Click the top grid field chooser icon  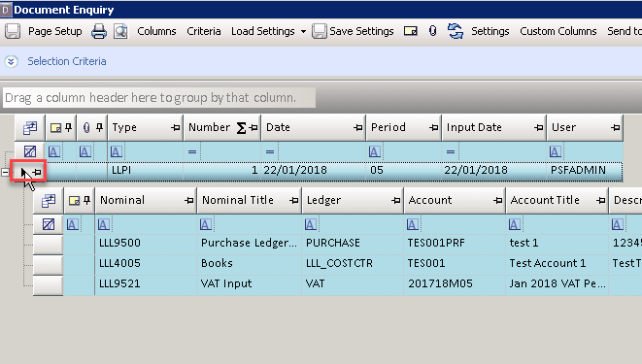(30, 128)
